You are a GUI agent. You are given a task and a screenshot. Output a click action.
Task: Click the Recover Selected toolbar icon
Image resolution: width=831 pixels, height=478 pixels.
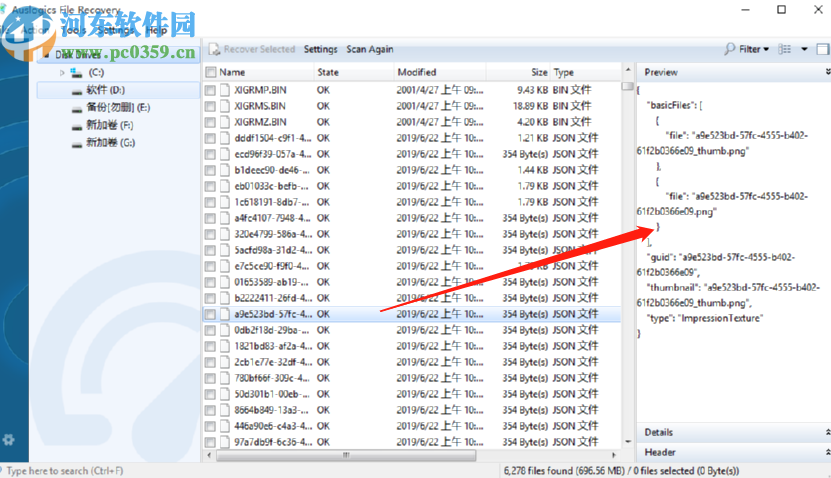click(214, 49)
